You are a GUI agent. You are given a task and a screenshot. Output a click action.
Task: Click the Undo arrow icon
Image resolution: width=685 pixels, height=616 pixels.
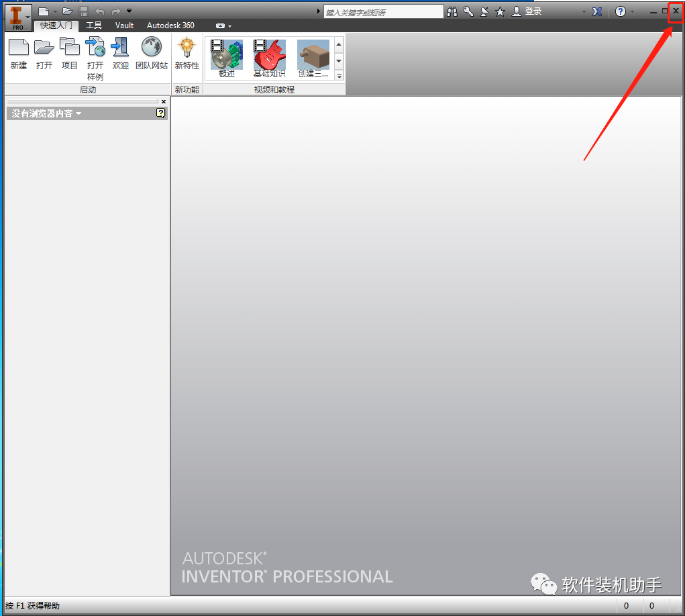click(99, 11)
